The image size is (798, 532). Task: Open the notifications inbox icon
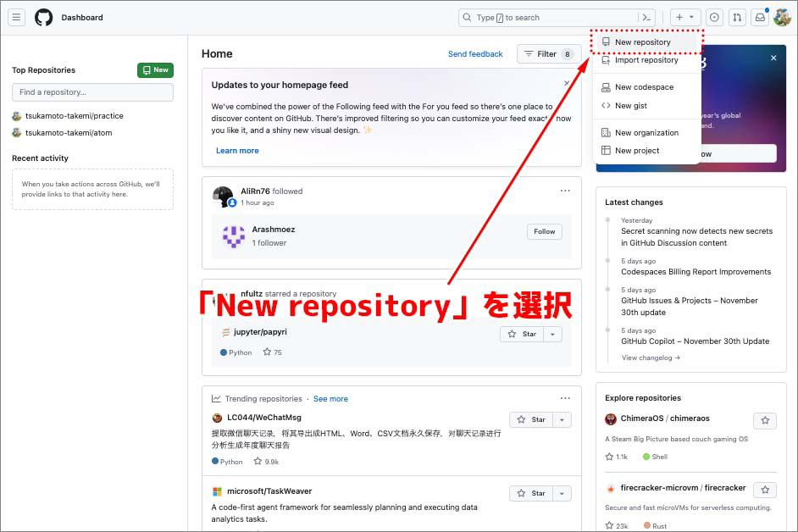[759, 17]
